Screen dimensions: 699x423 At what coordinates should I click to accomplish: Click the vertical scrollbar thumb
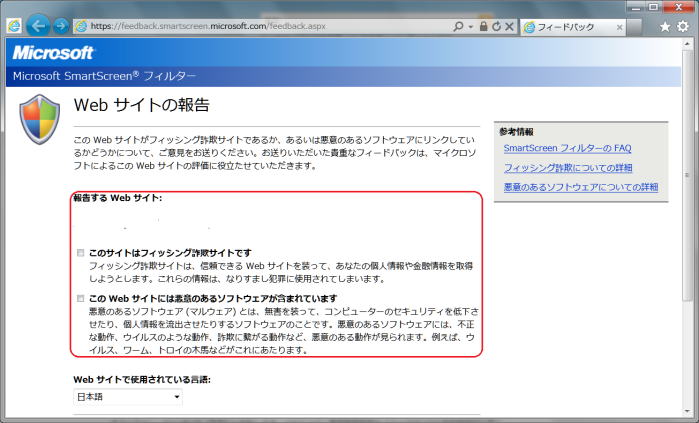coord(687,175)
